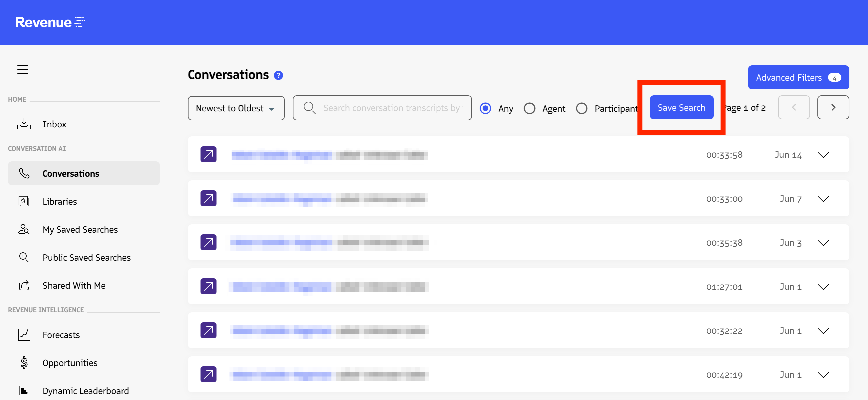Select the Agent radio button
This screenshot has height=400, width=868.
click(x=530, y=108)
